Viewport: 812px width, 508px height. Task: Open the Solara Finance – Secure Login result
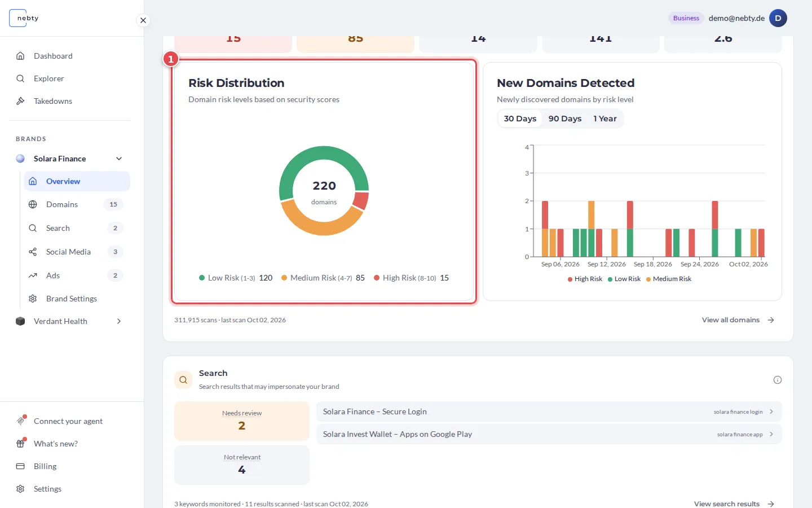[x=549, y=411]
